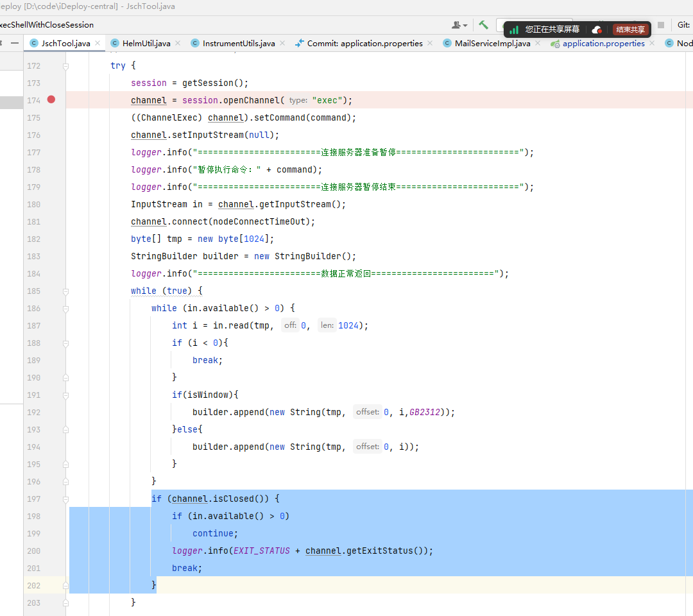This screenshot has height=616, width=693.
Task: Click the 您正在共享屏幕 sharing status text
Action: pyautogui.click(x=552, y=30)
